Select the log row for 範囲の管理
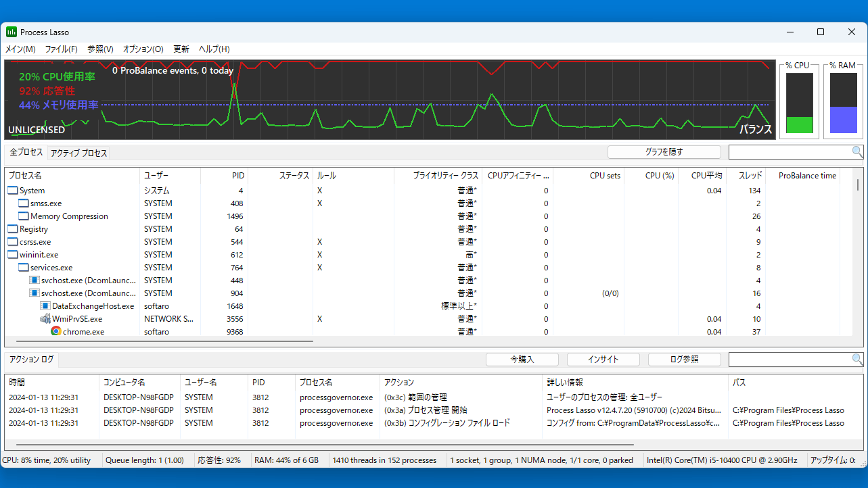 coord(433,397)
